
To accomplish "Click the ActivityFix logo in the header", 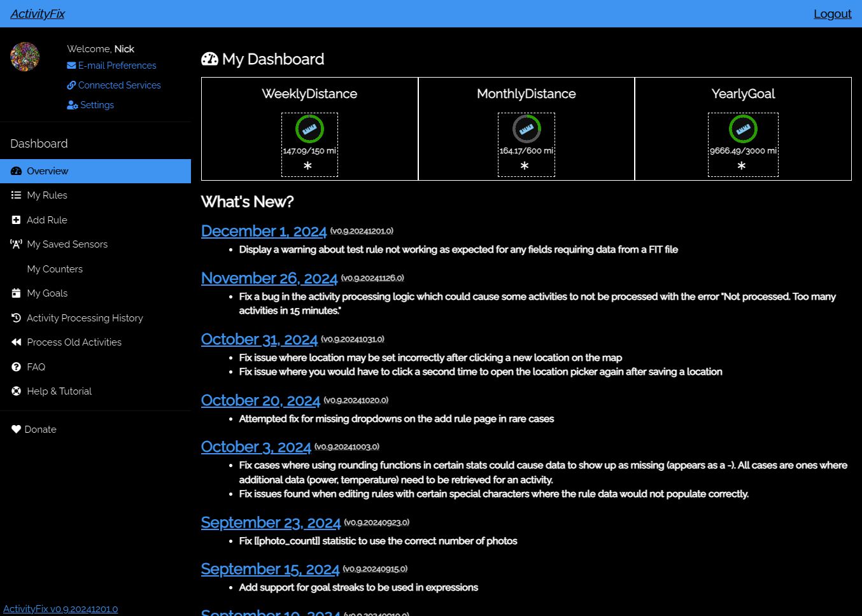I will [38, 13].
